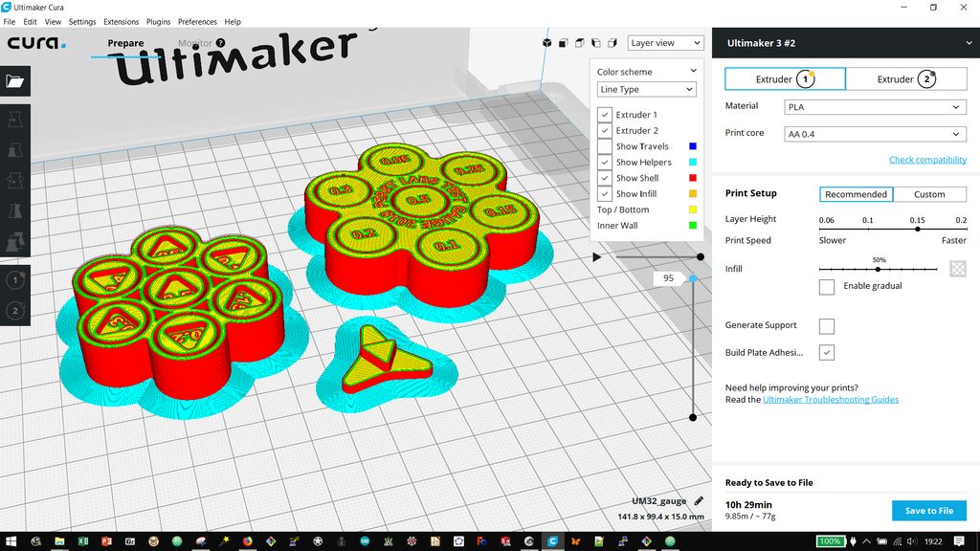Open the Layer view mode dropdown
Viewport: 980px width, 551px height.
[x=665, y=43]
